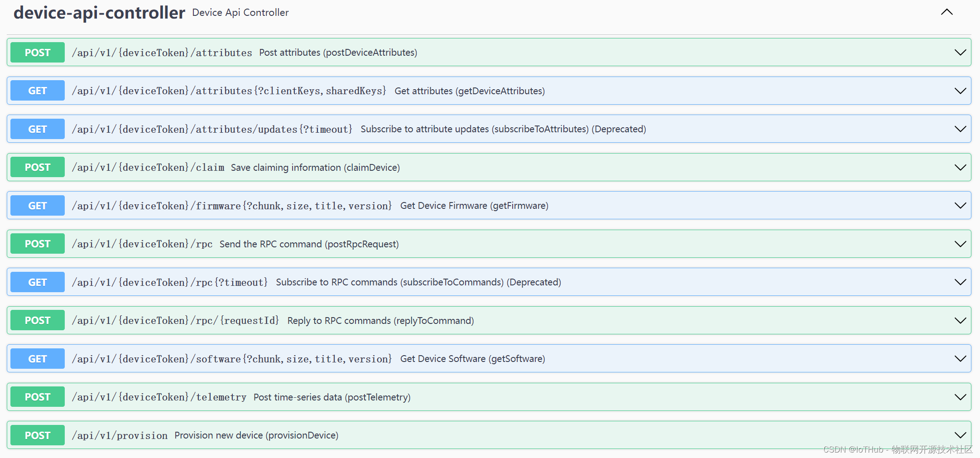Click 'Reply to RPC commands (replyToCommand)' description
This screenshot has width=980, height=458.
coord(380,321)
